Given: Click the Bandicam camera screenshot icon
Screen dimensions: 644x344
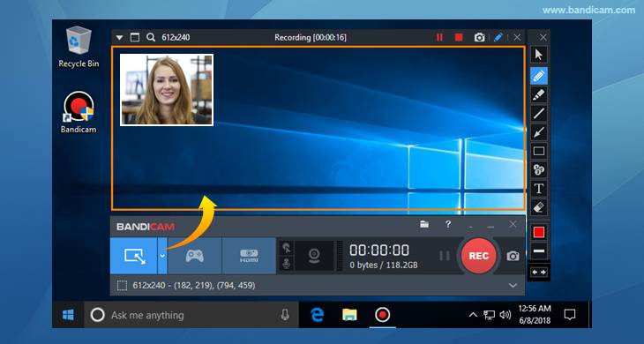Looking at the screenshot, I should pos(513,256).
